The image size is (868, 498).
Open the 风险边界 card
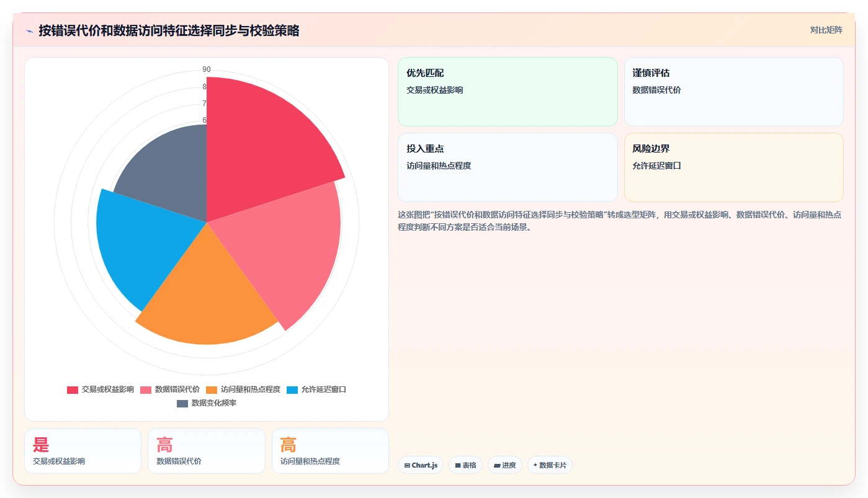[733, 167]
